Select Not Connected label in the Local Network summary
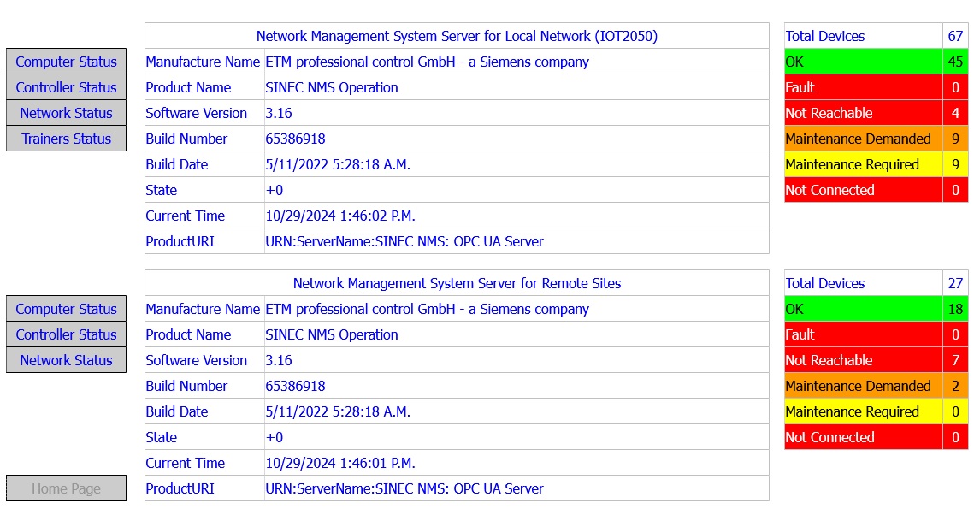This screenshot has width=980, height=509. point(830,190)
